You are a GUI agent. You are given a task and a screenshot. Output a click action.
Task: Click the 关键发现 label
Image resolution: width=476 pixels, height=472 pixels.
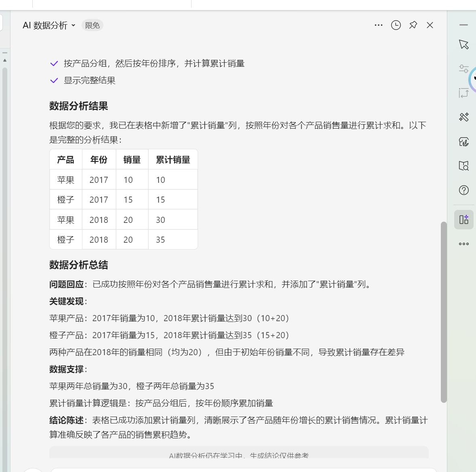click(67, 301)
